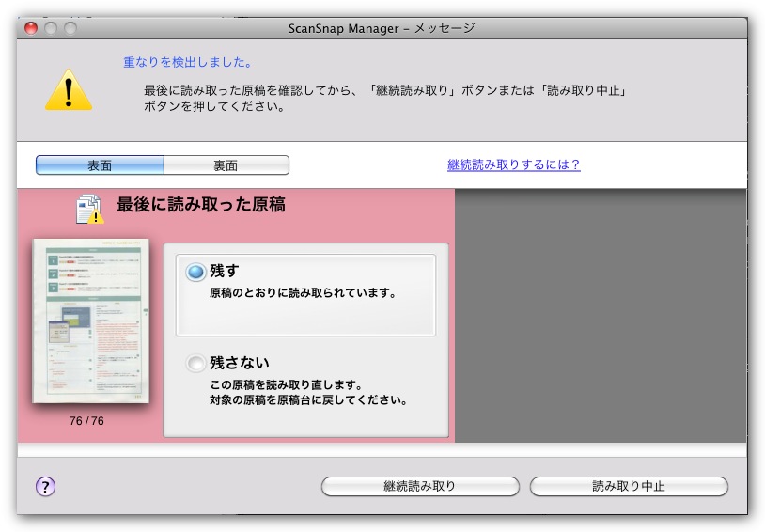Viewport: 765px width, 532px height.
Task: Select the 残す radio button
Action: (x=195, y=272)
